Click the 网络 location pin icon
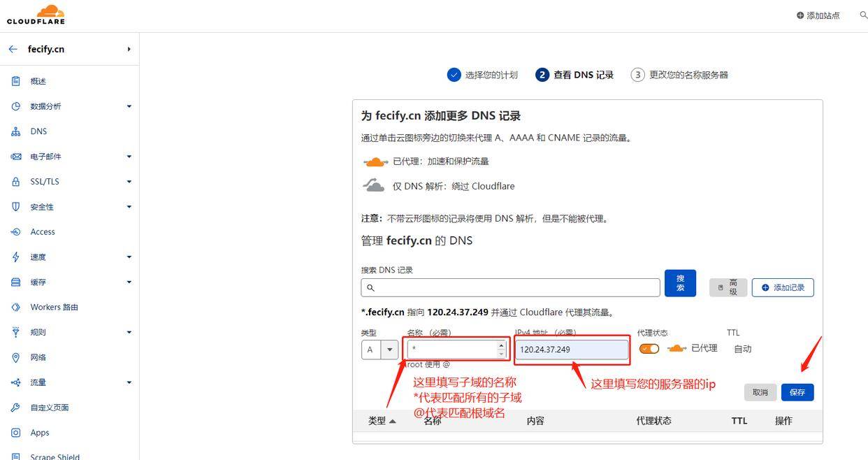 point(16,357)
